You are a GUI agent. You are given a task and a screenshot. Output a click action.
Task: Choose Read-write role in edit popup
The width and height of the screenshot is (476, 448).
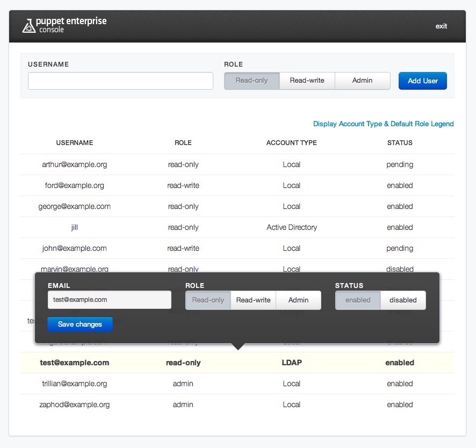253,300
